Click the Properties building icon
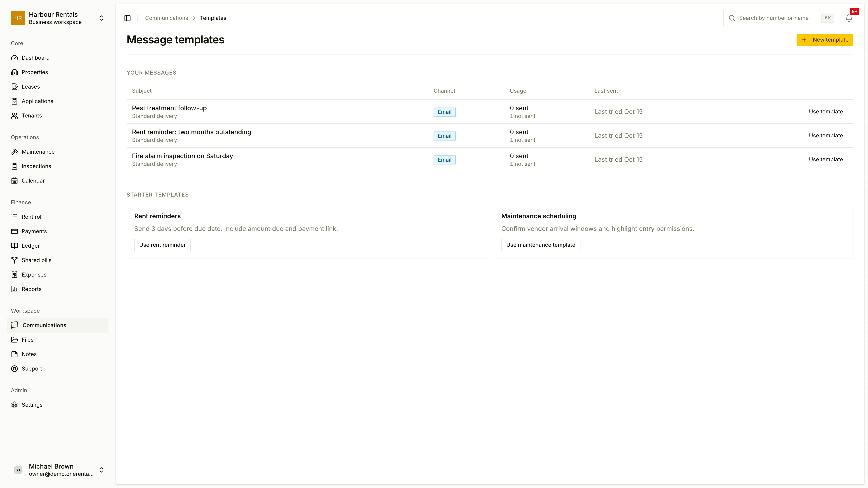868x488 pixels. 14,72
